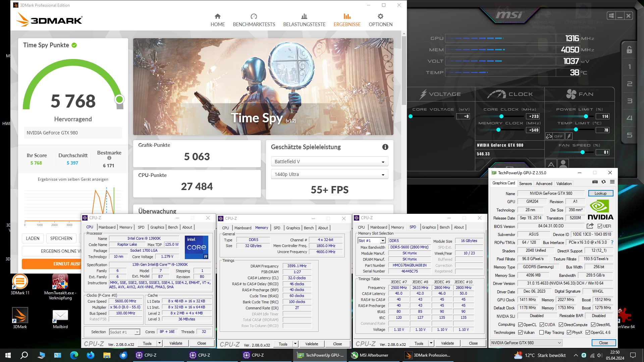Screen dimensions: 644x362
Task: Switch to Advanced tab in GPU-Z
Action: click(x=544, y=183)
